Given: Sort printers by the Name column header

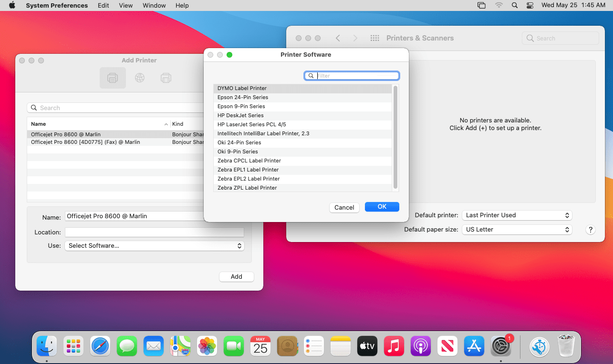Looking at the screenshot, I should 98,124.
